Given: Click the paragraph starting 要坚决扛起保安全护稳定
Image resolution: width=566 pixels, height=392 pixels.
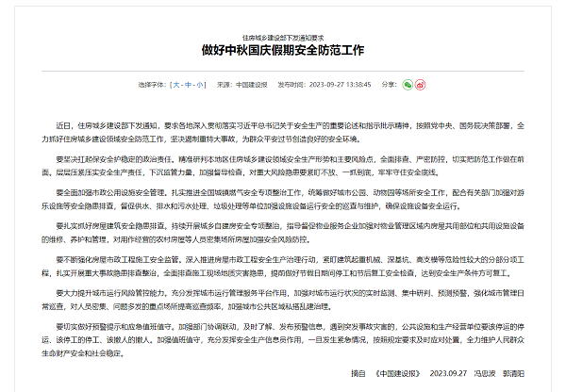Looking at the screenshot, I should [283, 166].
